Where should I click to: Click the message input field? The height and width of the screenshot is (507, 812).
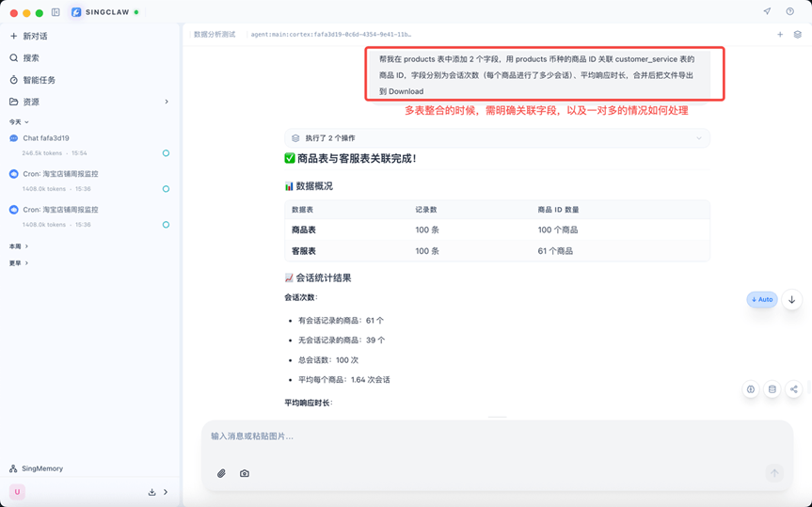pos(489,436)
